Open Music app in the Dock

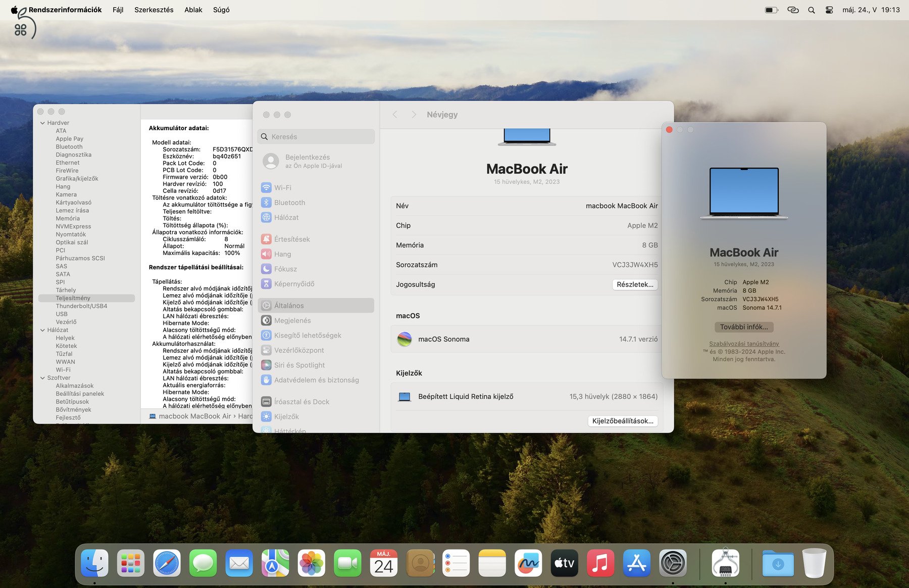600,563
